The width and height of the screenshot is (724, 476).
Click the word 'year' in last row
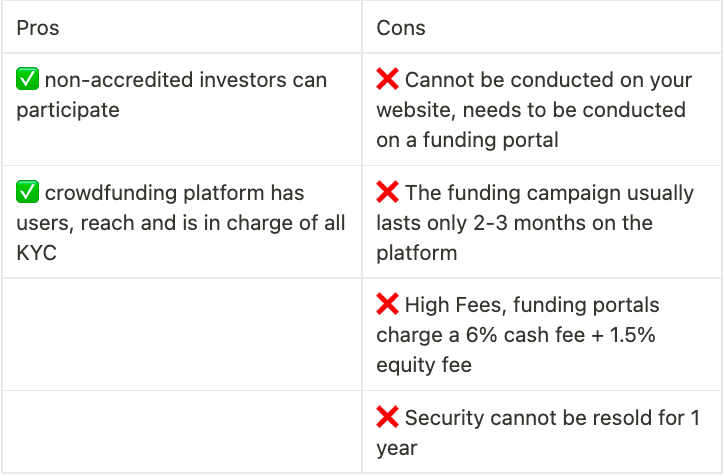click(x=397, y=448)
